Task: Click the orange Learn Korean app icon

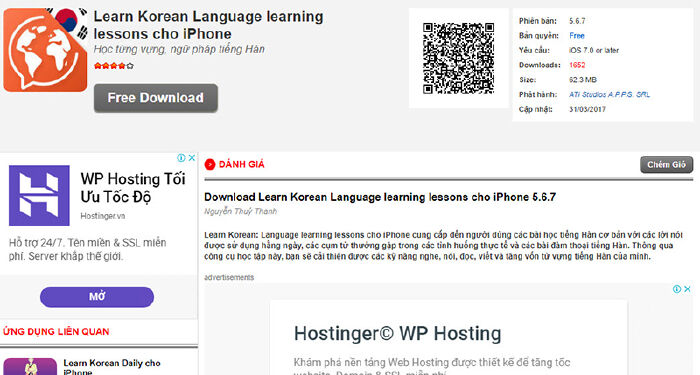Action: click(x=45, y=50)
